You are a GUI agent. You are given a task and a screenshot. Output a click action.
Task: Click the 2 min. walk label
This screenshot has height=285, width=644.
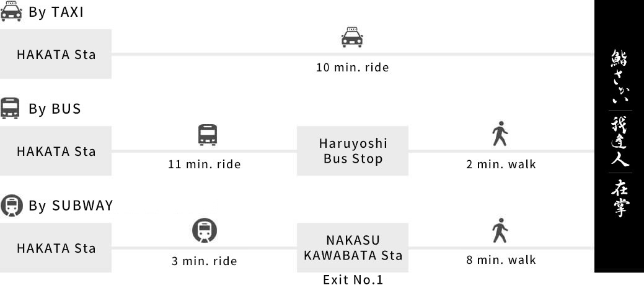tap(501, 165)
